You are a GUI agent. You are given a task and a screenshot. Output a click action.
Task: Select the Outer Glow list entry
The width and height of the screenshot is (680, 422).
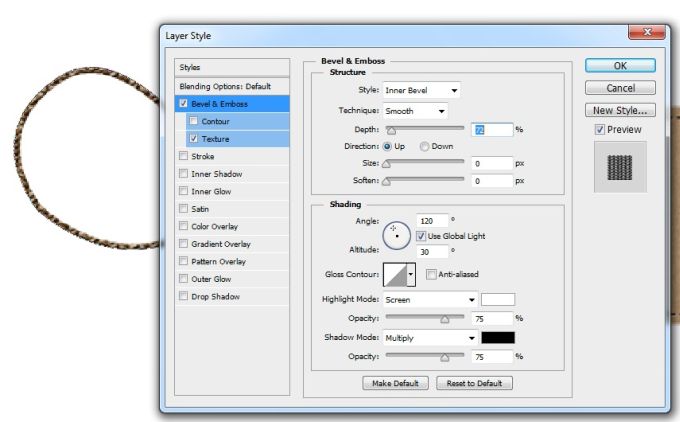click(232, 279)
